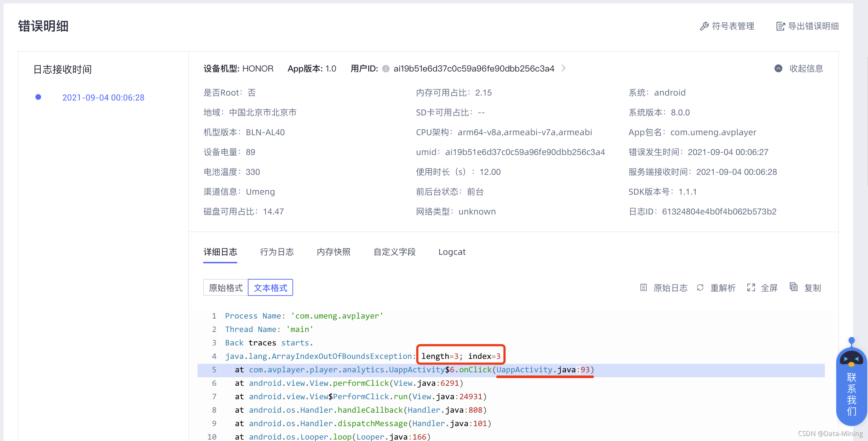Open the 行为日志 tab

[x=277, y=252]
